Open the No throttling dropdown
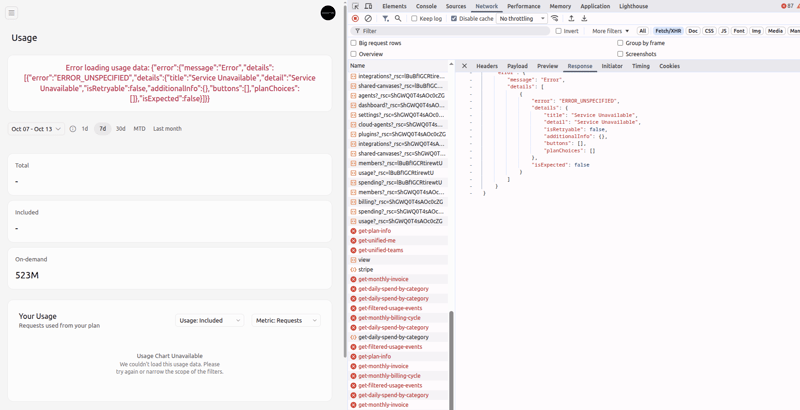800x410 pixels. [521, 18]
